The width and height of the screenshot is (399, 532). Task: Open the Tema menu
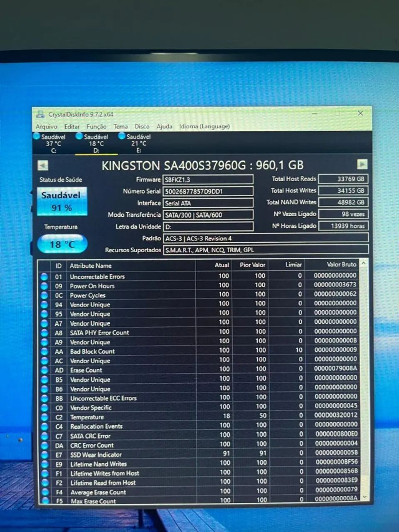(121, 126)
